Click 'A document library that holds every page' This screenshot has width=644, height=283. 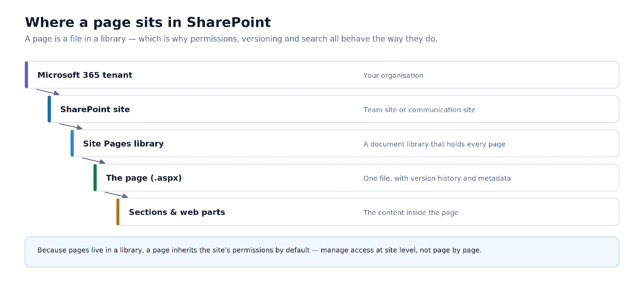[434, 144]
